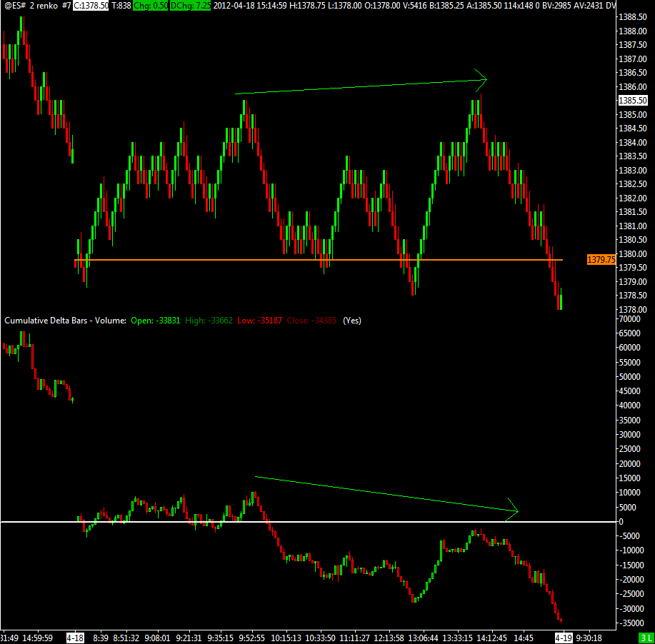Select the orange 1379.75 price level tag

[601, 260]
